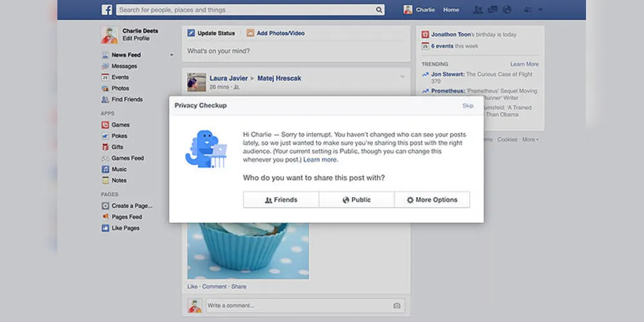Click Edit Profile under Charlie Deets

pyautogui.click(x=136, y=38)
